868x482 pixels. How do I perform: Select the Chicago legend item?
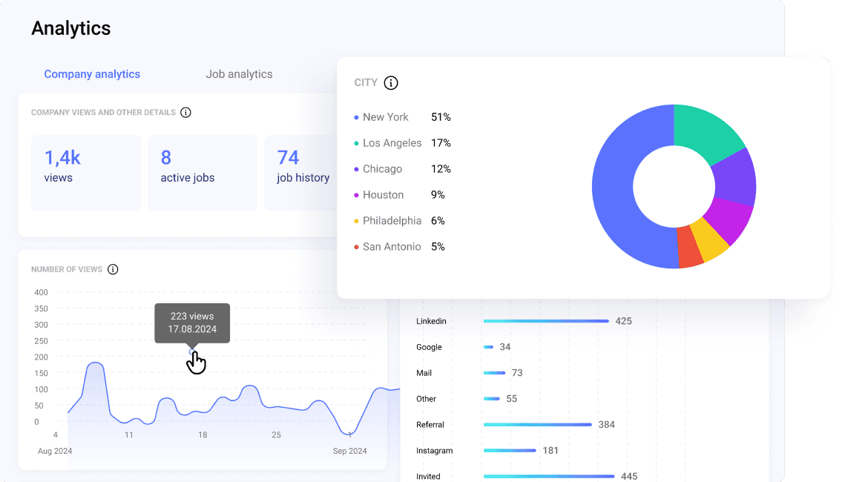[382, 169]
